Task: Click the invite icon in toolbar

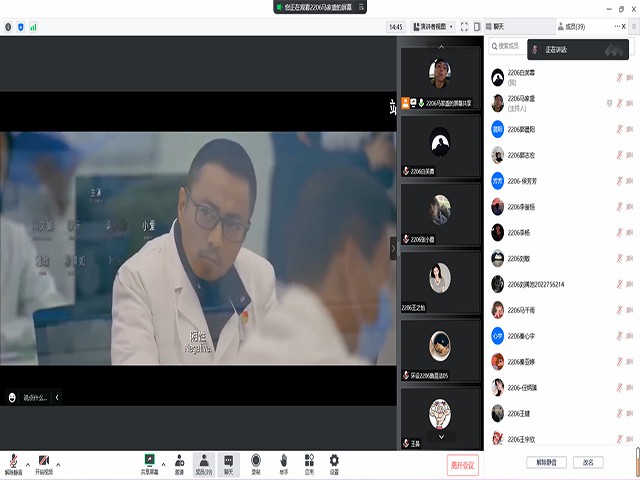Action: 179,464
